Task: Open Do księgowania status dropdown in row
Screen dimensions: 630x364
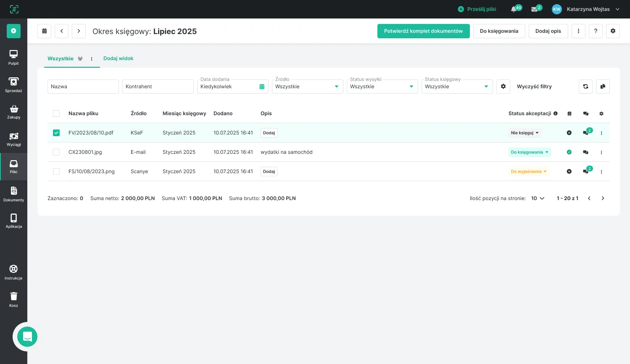Action: (530, 152)
